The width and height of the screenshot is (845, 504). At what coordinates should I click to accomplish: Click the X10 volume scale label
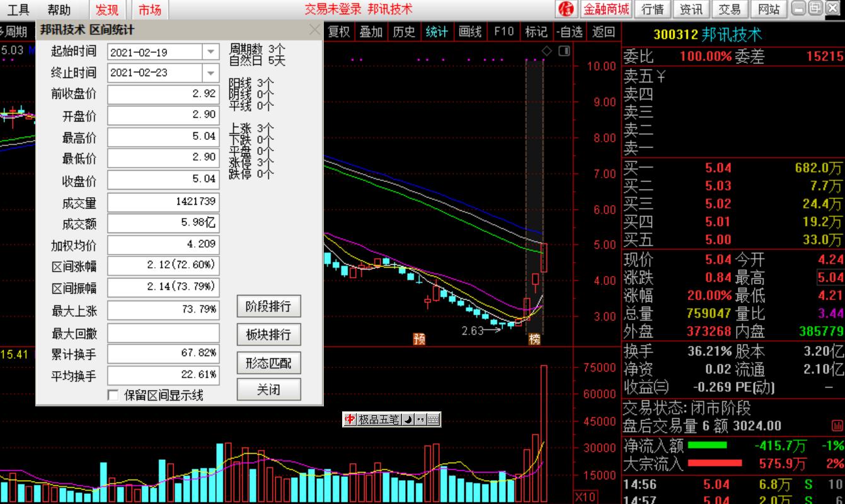pyautogui.click(x=585, y=497)
